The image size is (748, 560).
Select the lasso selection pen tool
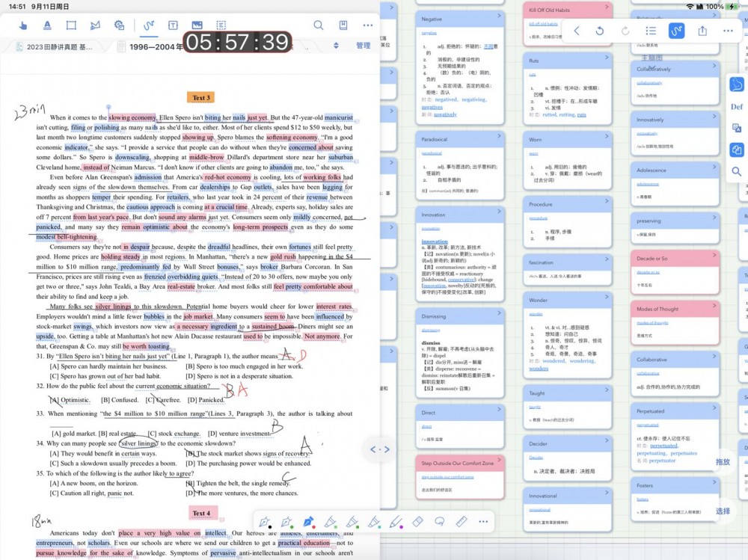[x=439, y=521]
